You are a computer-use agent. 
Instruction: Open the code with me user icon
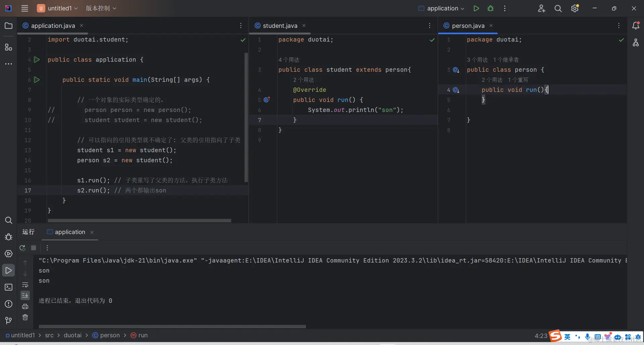click(541, 8)
